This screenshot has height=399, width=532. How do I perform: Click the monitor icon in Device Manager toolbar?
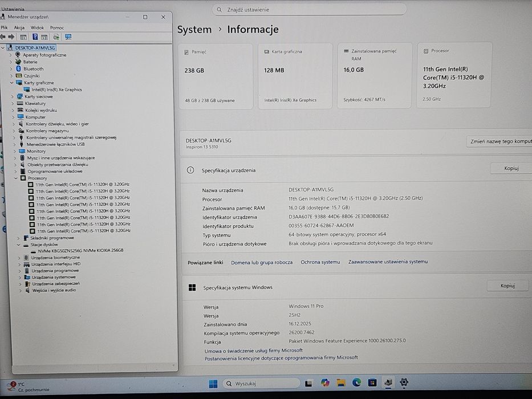click(x=68, y=37)
